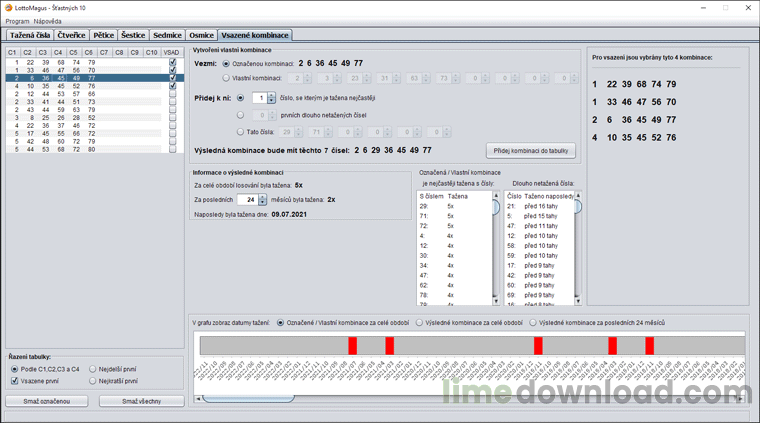Click the red draw marker near 2018/11

(649, 346)
